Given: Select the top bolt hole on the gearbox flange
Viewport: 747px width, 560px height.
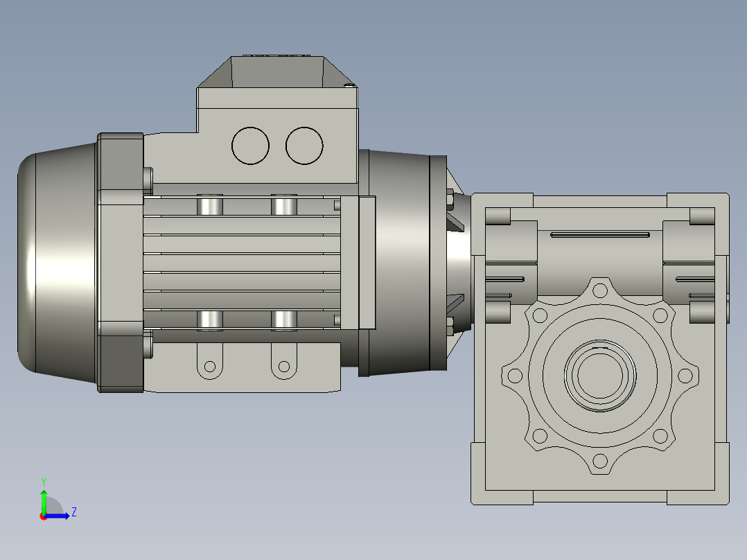Looking at the screenshot, I should point(600,290).
